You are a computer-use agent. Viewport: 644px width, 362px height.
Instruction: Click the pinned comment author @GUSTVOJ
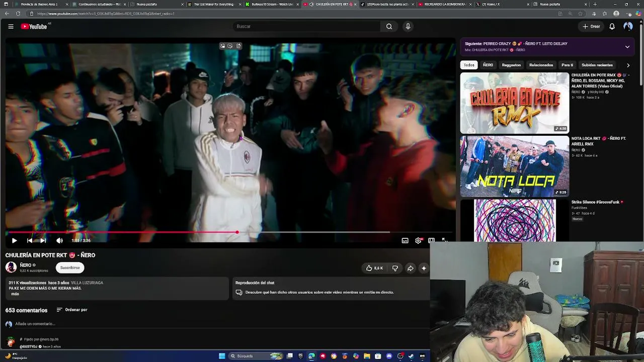tap(29, 346)
